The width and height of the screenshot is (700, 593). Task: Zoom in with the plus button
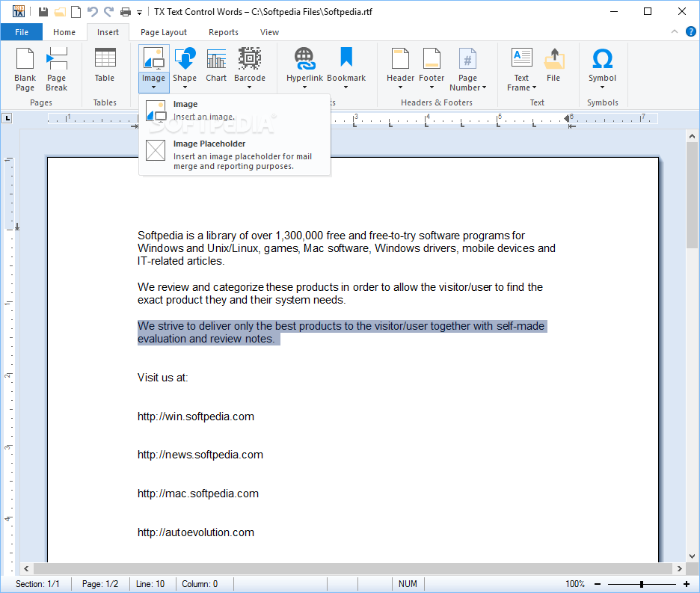[x=686, y=584]
